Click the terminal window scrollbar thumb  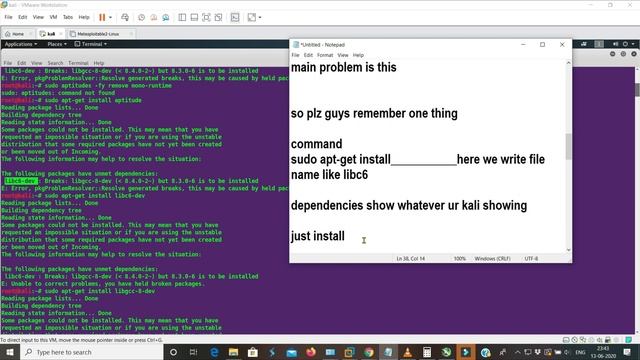pos(637,90)
